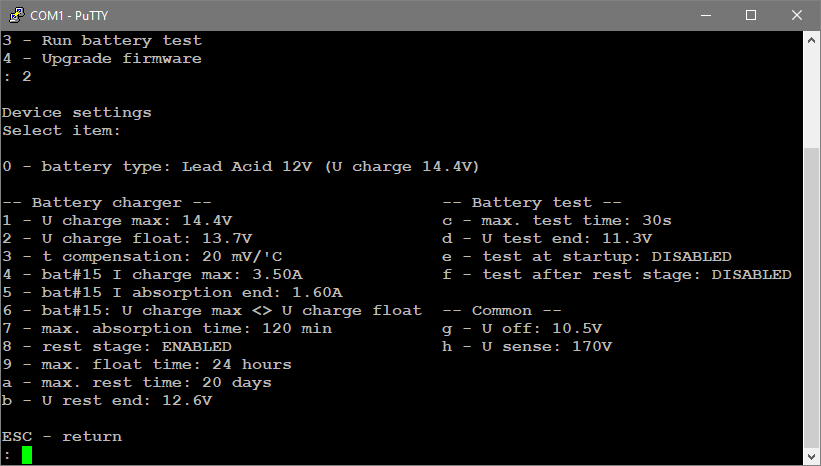This screenshot has height=466, width=821.
Task: Click the 'rest stage: ENABLED' line
Action: pyautogui.click(x=117, y=347)
